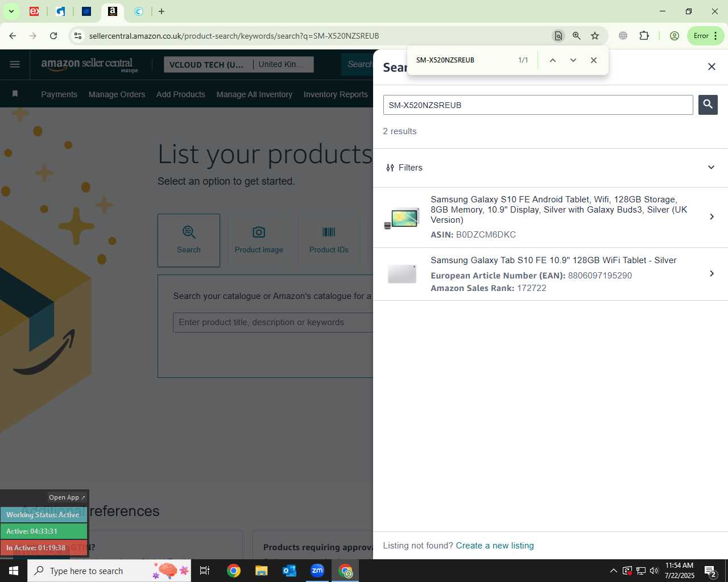728x582 pixels.
Task: Open the browser zoom control
Action: click(x=576, y=36)
